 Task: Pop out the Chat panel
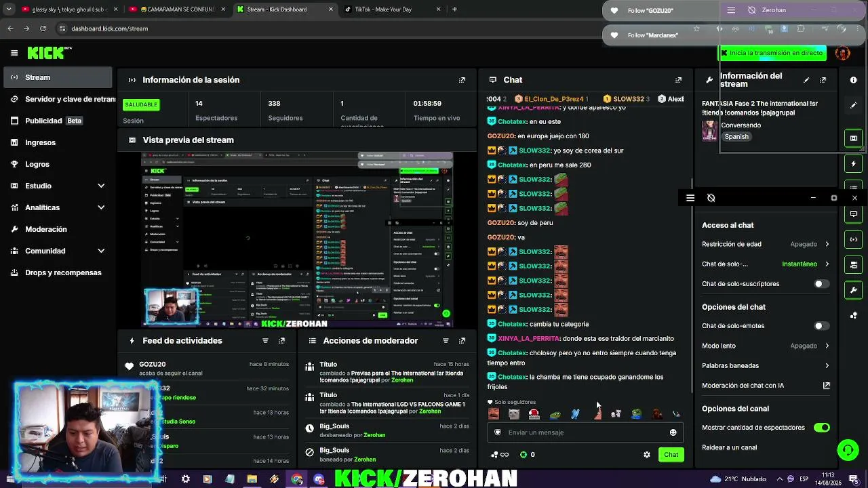click(678, 80)
